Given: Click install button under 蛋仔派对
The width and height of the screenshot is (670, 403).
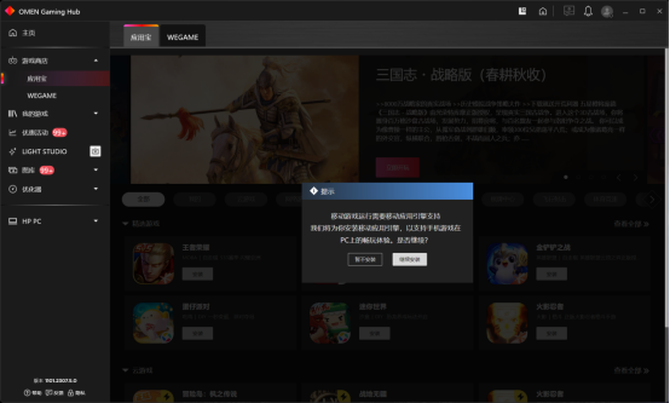Looking at the screenshot, I should tap(197, 333).
